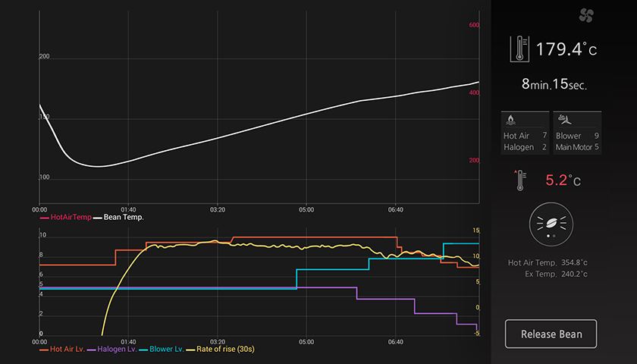Tap the red rate-of-rise thermometer icon

520,180
